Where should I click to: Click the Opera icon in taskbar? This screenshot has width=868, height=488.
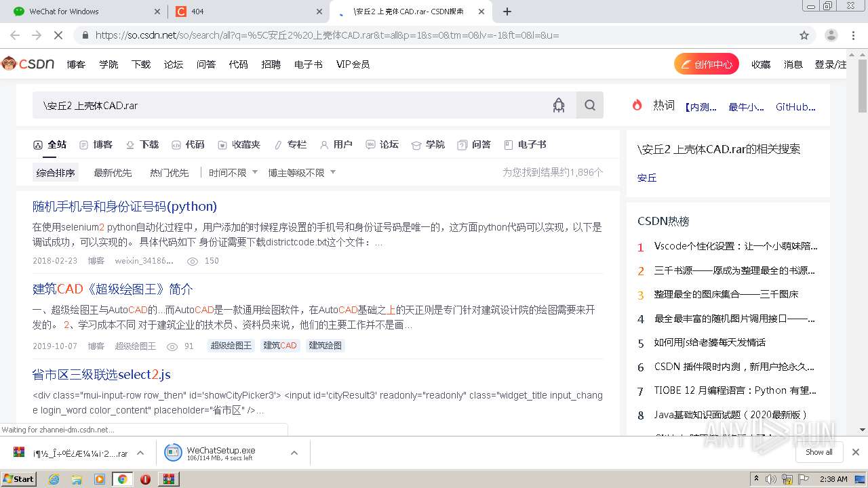pyautogui.click(x=145, y=479)
